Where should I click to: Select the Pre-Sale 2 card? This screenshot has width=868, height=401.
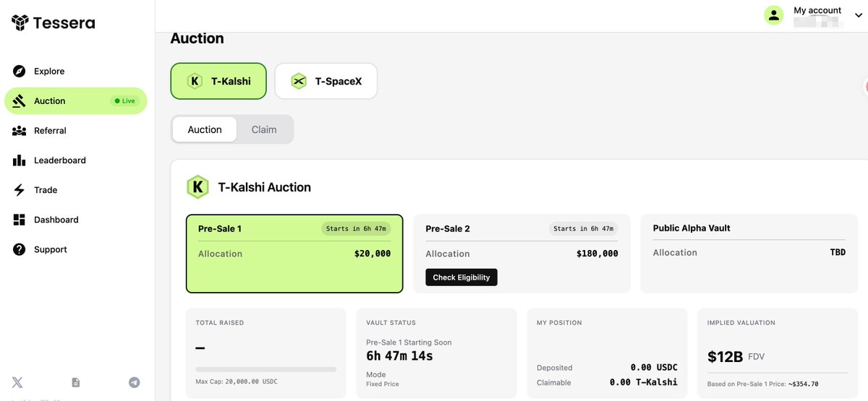(522, 254)
